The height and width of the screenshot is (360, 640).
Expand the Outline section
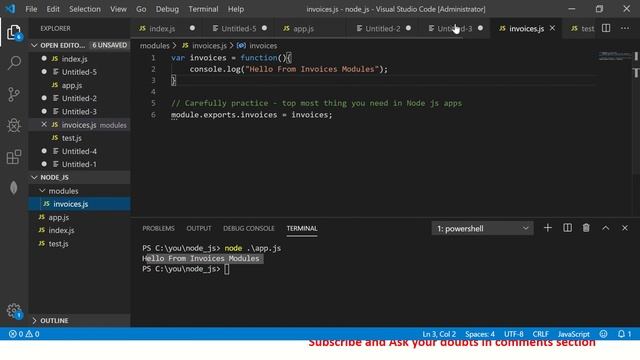click(79, 321)
